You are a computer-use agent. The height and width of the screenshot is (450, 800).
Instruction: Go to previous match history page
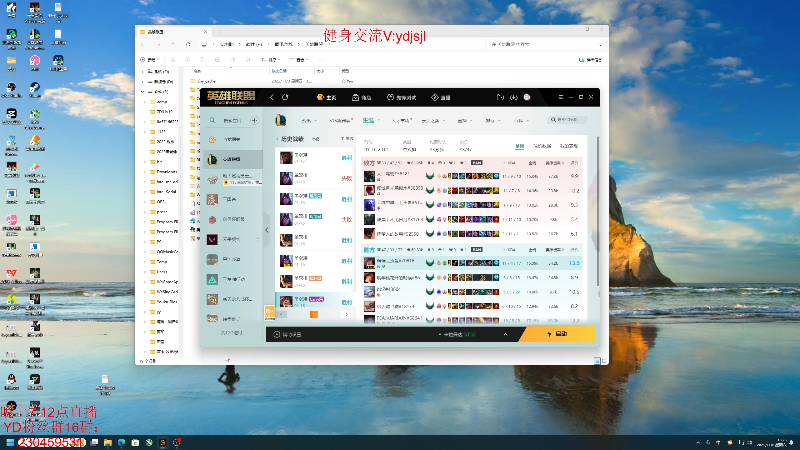(x=281, y=314)
